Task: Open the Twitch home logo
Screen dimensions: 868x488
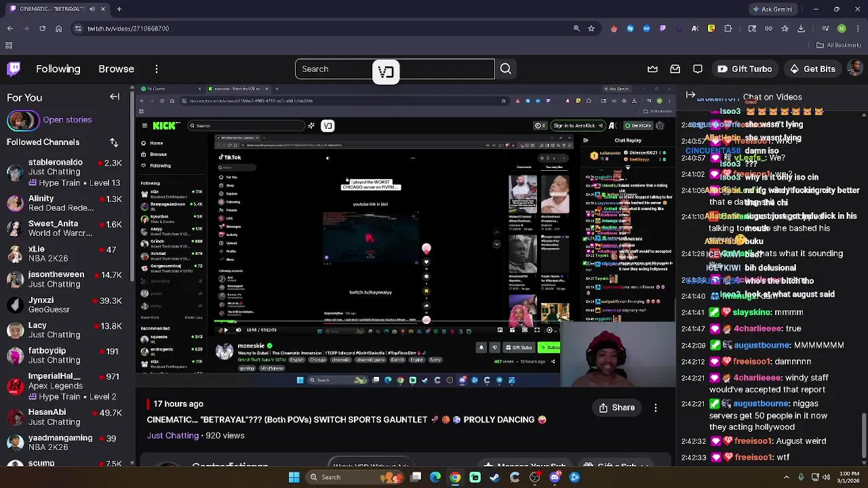Action: pyautogui.click(x=14, y=69)
